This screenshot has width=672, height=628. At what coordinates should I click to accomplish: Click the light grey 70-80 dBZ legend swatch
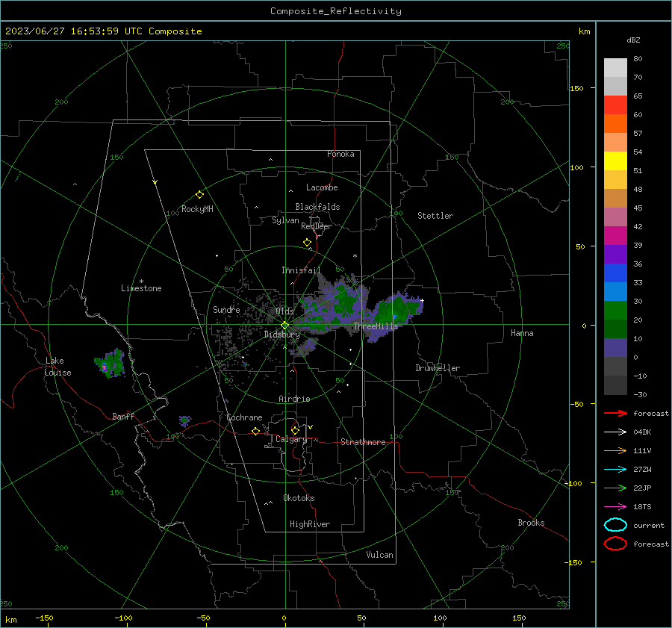tap(615, 68)
